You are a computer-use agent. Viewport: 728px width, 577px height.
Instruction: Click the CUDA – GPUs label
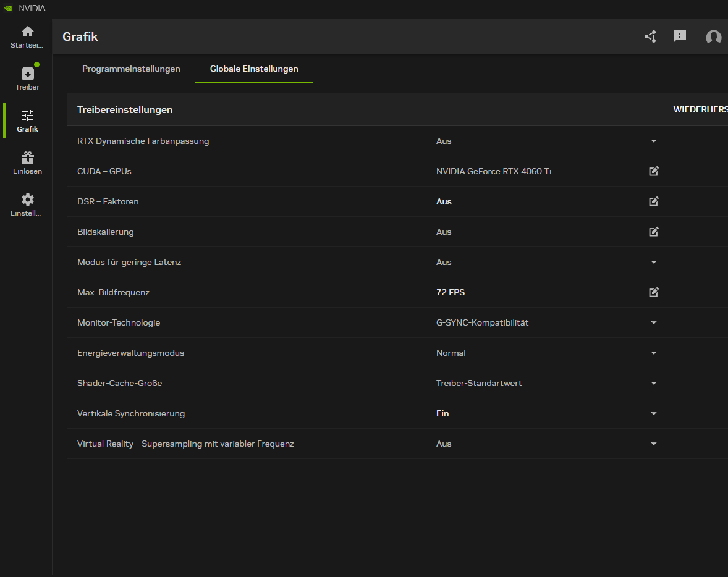pyautogui.click(x=104, y=171)
